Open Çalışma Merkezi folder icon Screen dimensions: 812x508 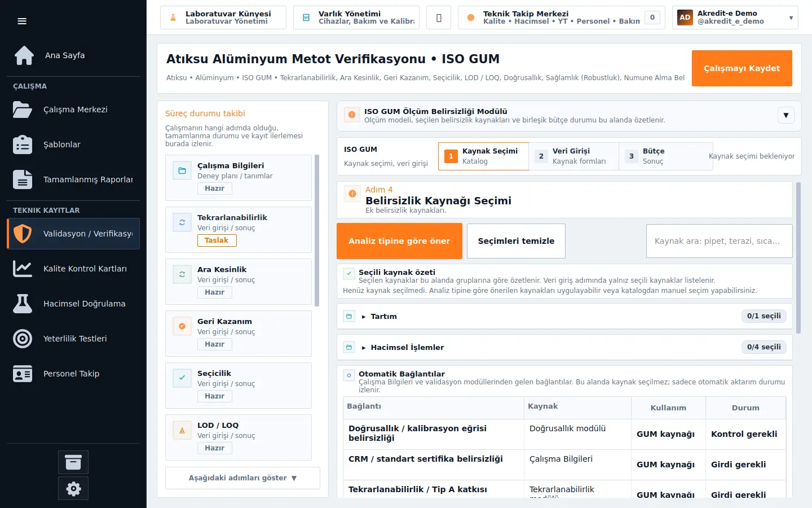(23, 110)
